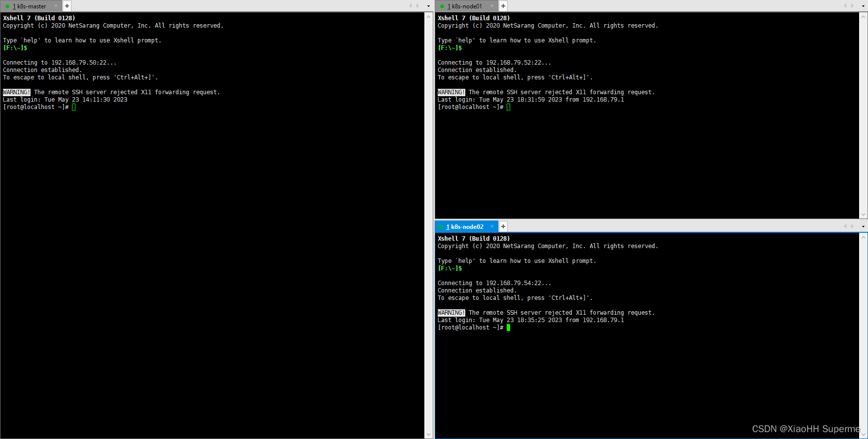
Task: Click the green status dot on k8s-node01 tab
Action: 442,6
